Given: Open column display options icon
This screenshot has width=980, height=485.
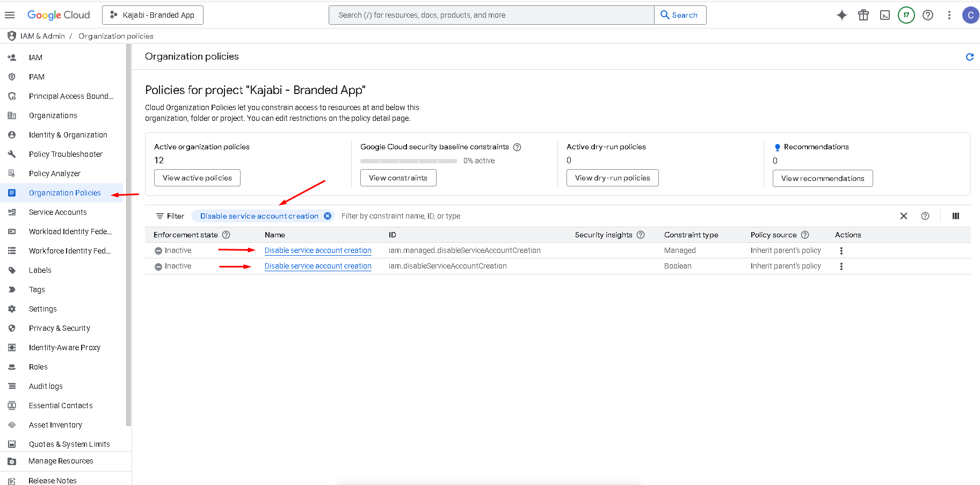Looking at the screenshot, I should (x=956, y=216).
